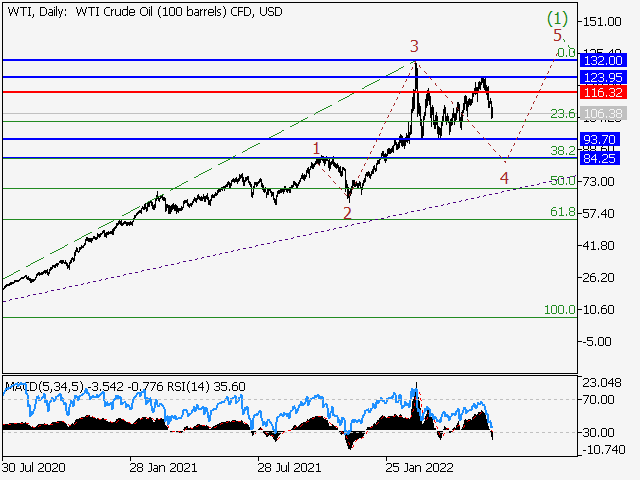Click the 57.40 price axis value
The image size is (640, 480).
point(599,213)
